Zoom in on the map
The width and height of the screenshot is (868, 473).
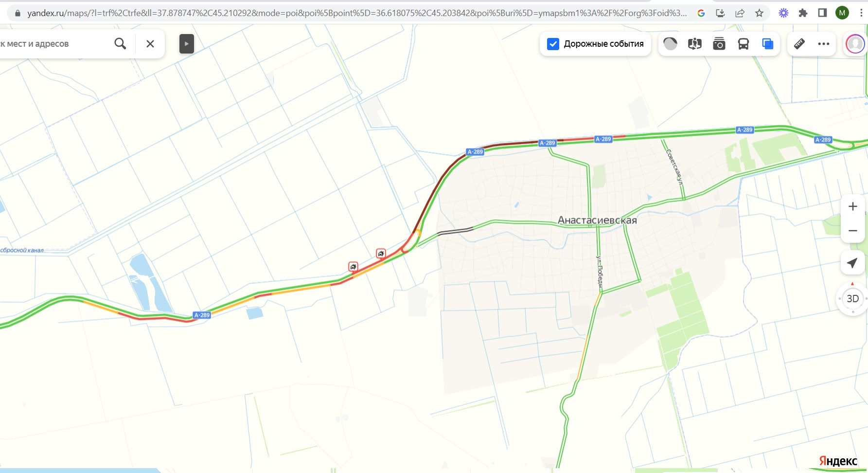point(852,206)
